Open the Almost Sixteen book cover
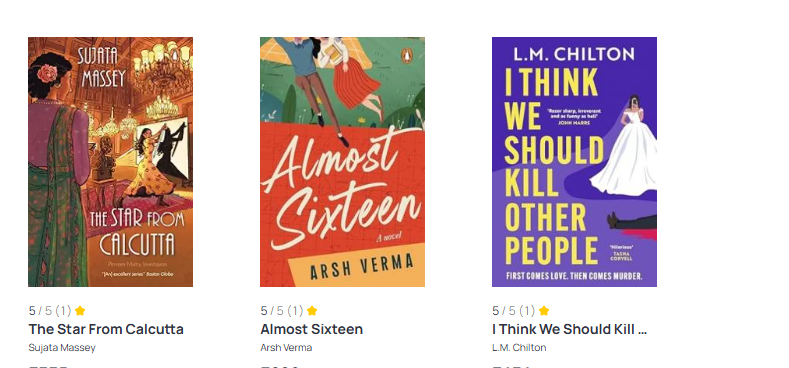This screenshot has width=789, height=368. 342,162
